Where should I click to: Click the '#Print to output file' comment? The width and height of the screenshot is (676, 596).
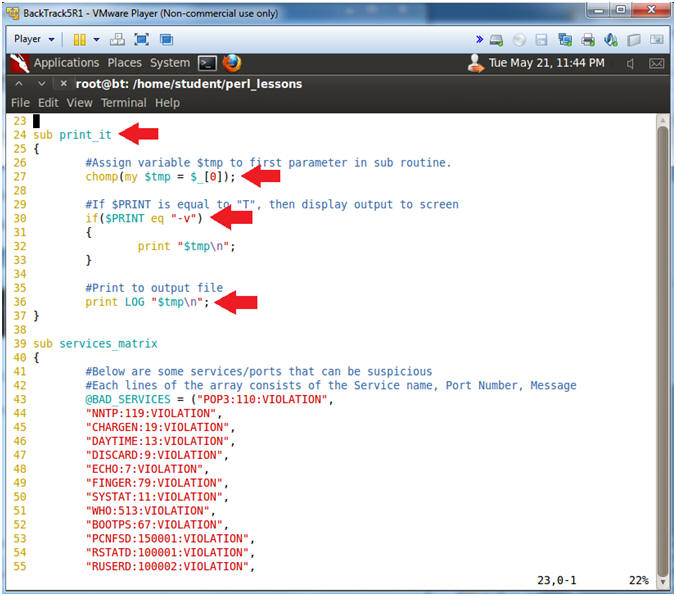tap(154, 288)
